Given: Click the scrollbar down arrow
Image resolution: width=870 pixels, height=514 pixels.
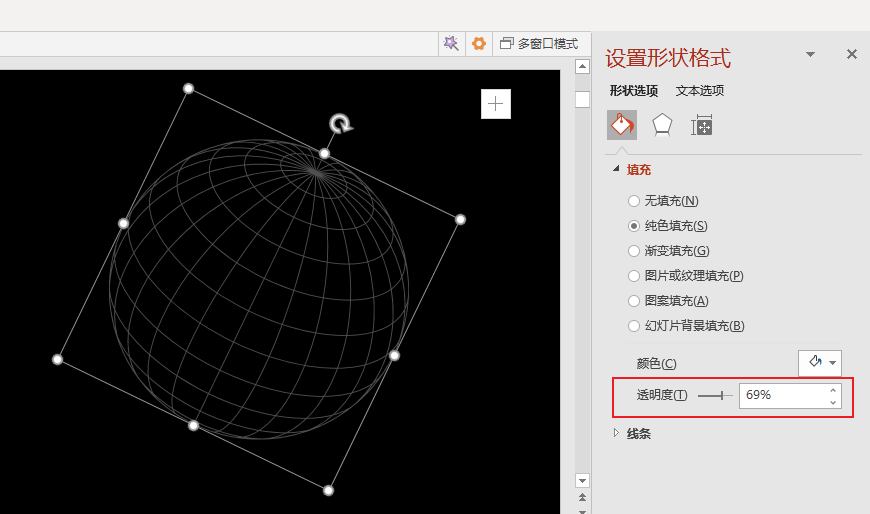Looking at the screenshot, I should click(582, 481).
